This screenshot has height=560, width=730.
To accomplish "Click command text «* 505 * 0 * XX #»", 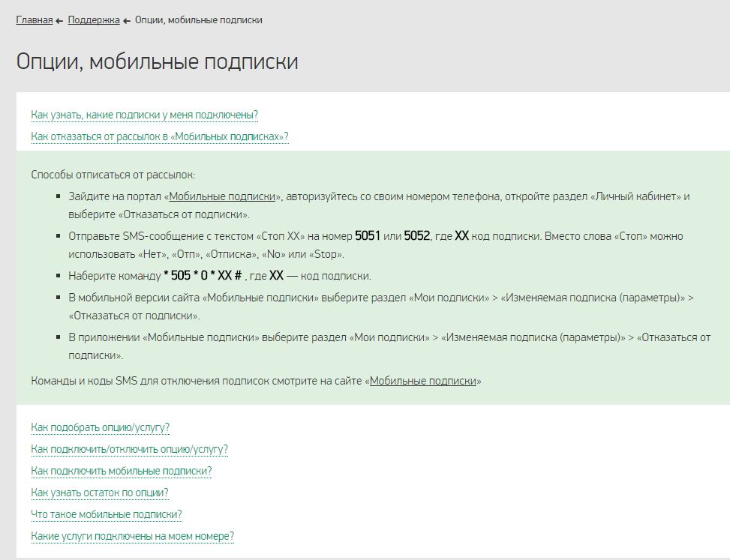I will point(203,276).
